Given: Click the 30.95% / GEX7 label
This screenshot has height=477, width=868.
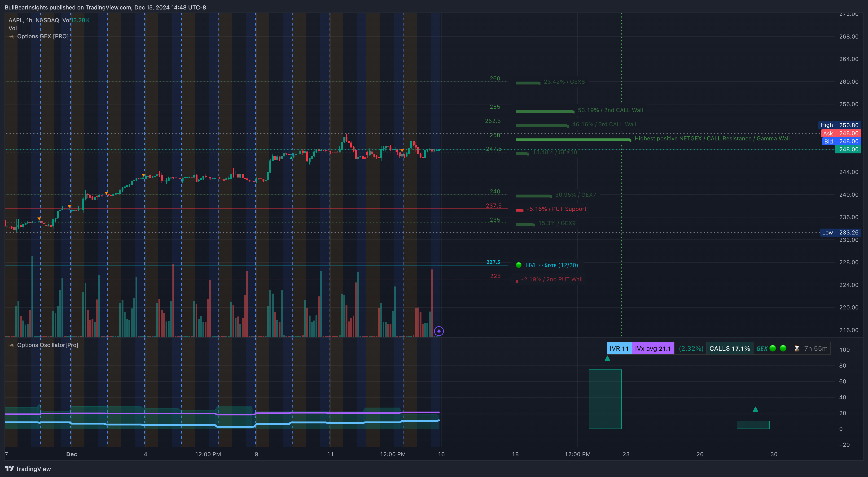Looking at the screenshot, I should (575, 195).
